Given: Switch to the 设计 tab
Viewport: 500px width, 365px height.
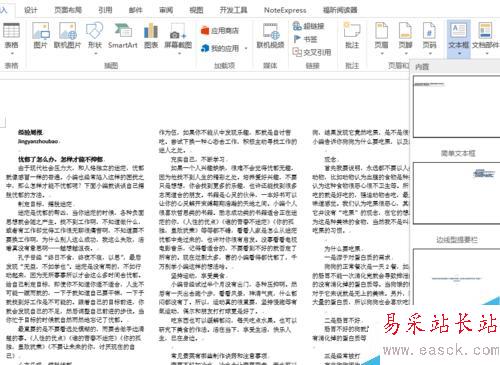Looking at the screenshot, I should 31,10.
